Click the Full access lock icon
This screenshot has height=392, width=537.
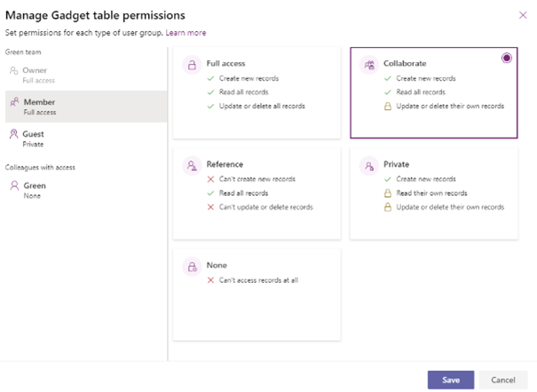191,65
